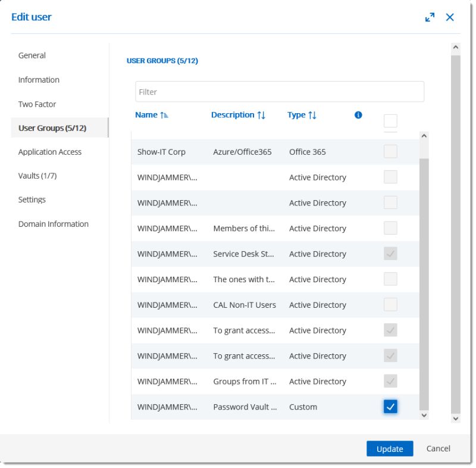
Task: Check the CAL Non-IT Users group
Action: pos(392,304)
